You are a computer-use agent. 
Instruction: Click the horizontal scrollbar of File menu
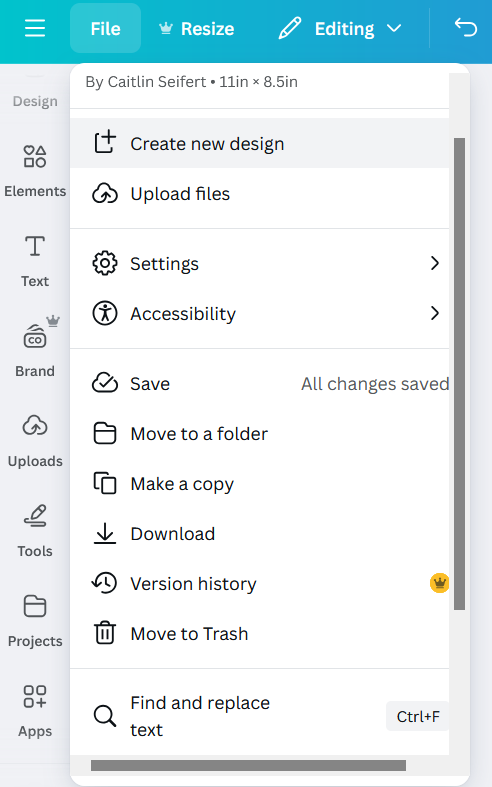click(249, 765)
